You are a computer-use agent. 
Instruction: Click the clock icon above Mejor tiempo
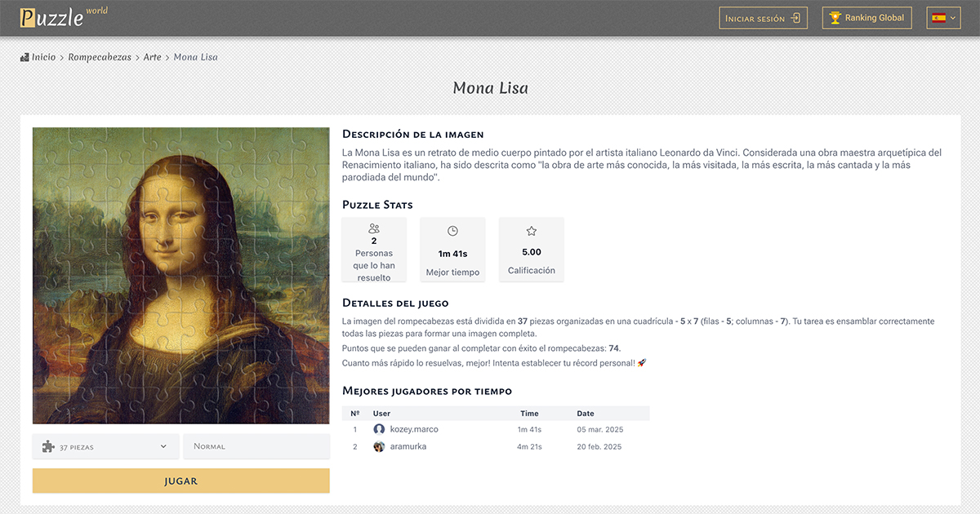[x=452, y=231]
